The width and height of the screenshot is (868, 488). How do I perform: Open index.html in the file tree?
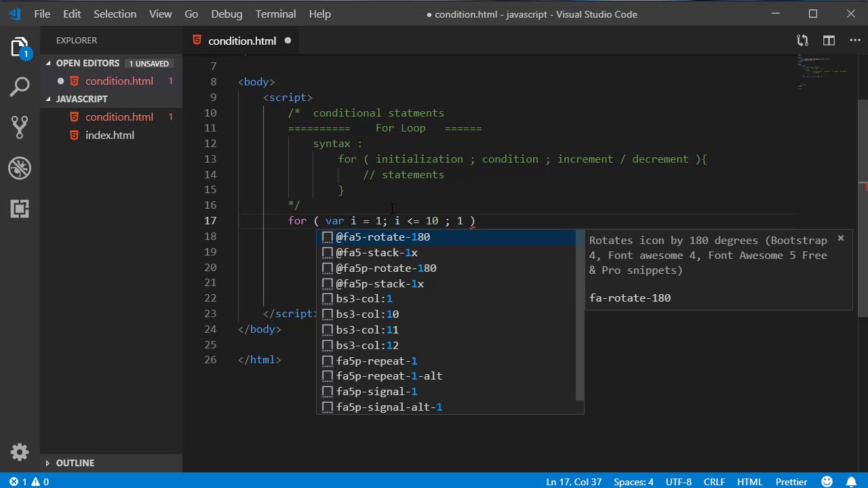[110, 135]
